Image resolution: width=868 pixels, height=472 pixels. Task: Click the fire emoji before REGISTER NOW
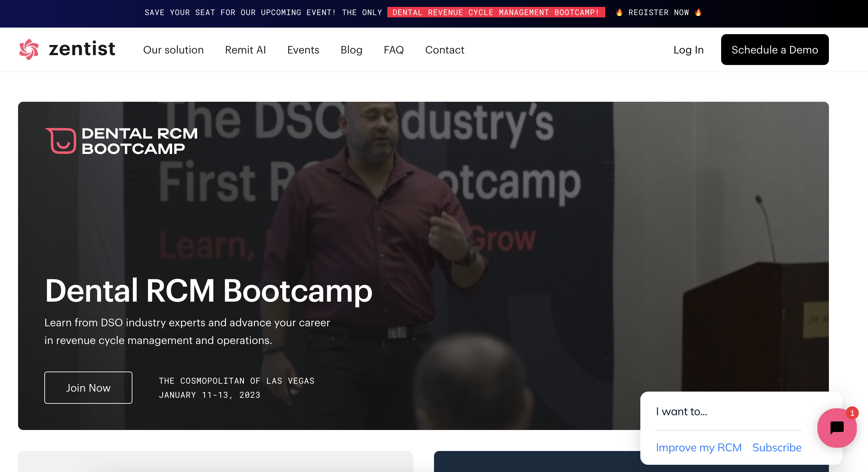coord(619,12)
